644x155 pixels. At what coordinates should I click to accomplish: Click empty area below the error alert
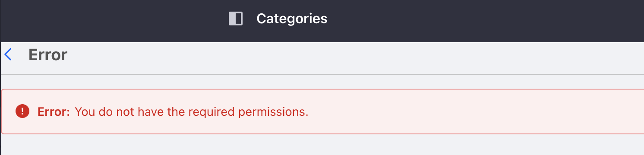[x=322, y=145]
